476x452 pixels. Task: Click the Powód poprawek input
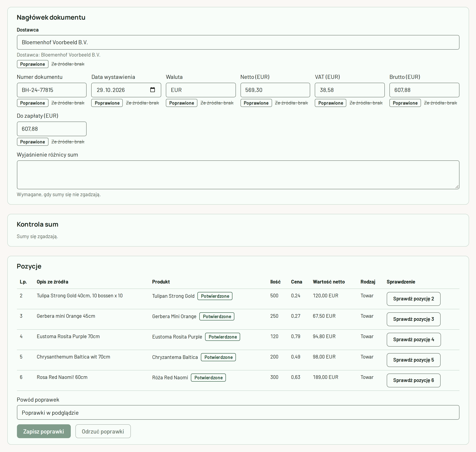pos(238,413)
